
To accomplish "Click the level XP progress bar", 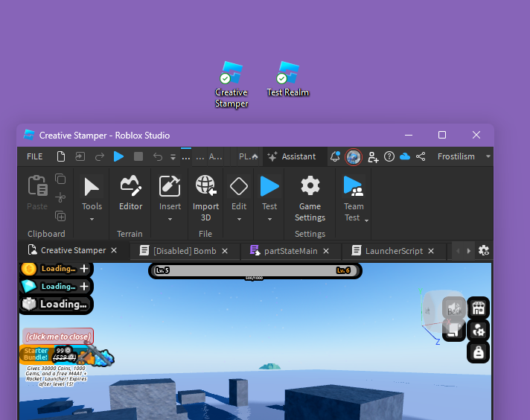I will (x=255, y=270).
